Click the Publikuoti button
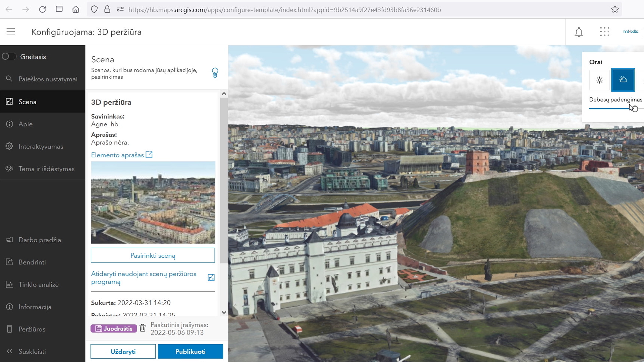 (x=190, y=351)
